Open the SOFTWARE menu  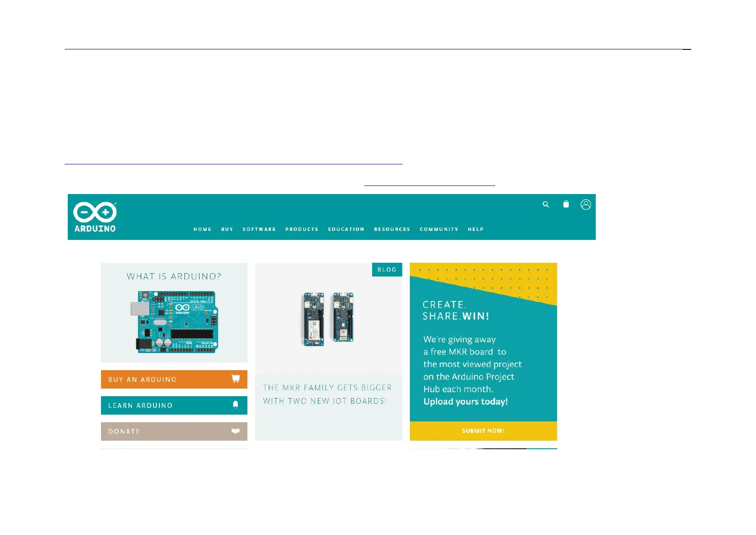coord(259,229)
